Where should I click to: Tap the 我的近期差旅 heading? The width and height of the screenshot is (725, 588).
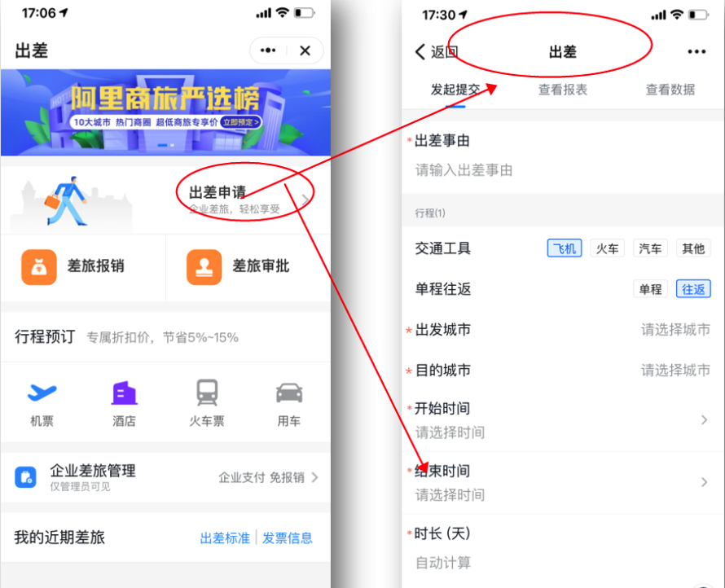coord(59,538)
